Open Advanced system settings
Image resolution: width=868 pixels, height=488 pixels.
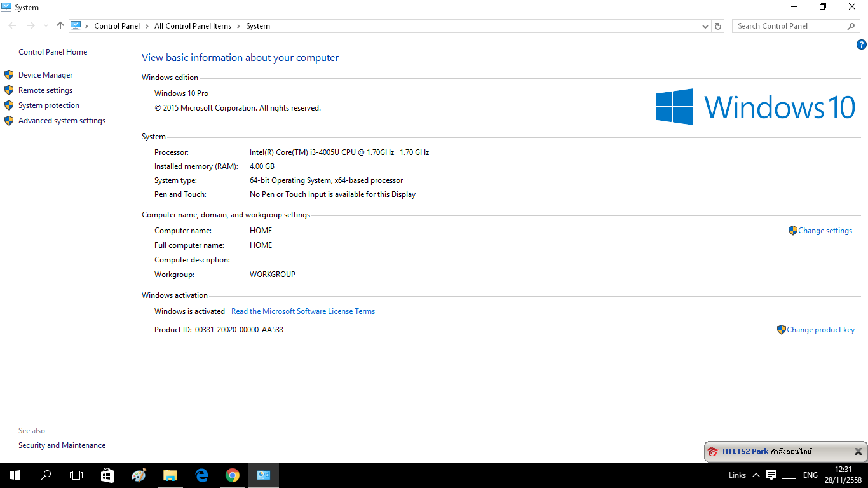tap(62, 121)
